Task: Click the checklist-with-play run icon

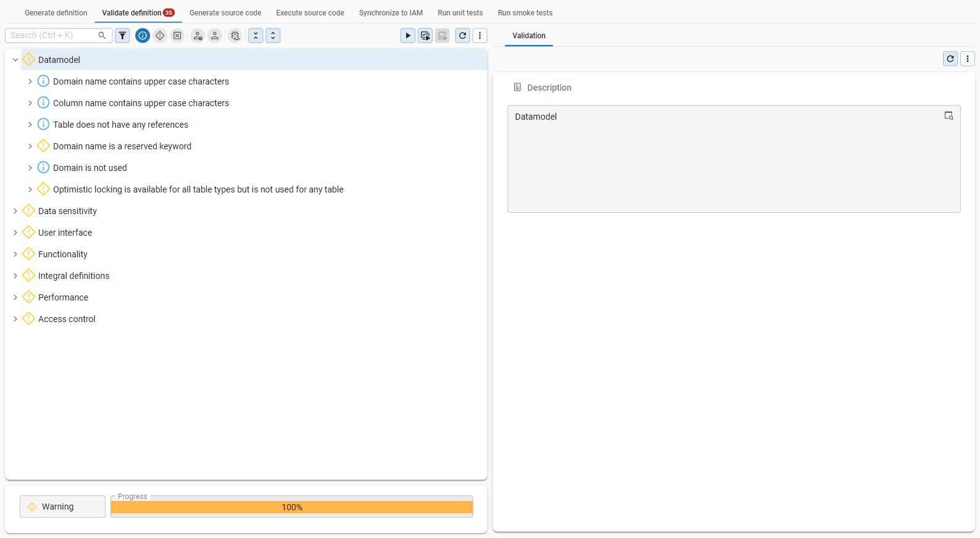Action: point(425,36)
